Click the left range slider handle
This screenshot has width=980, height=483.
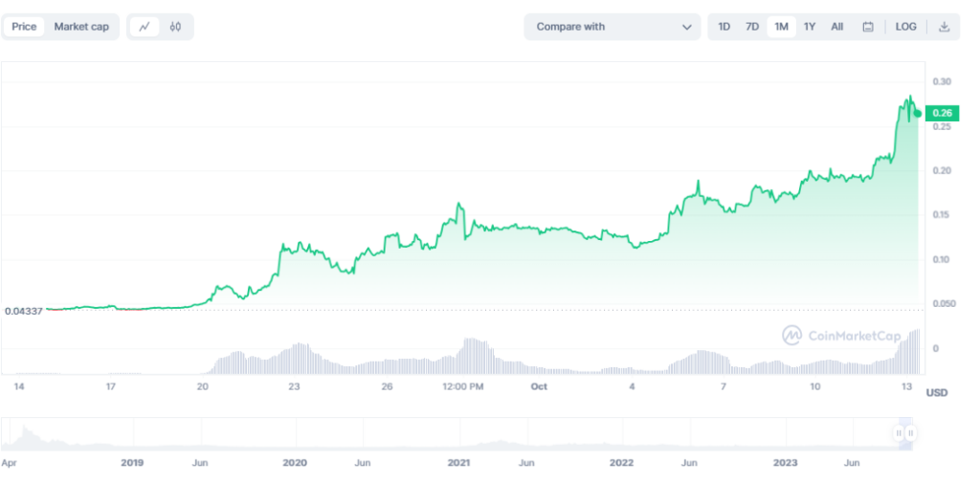(898, 433)
